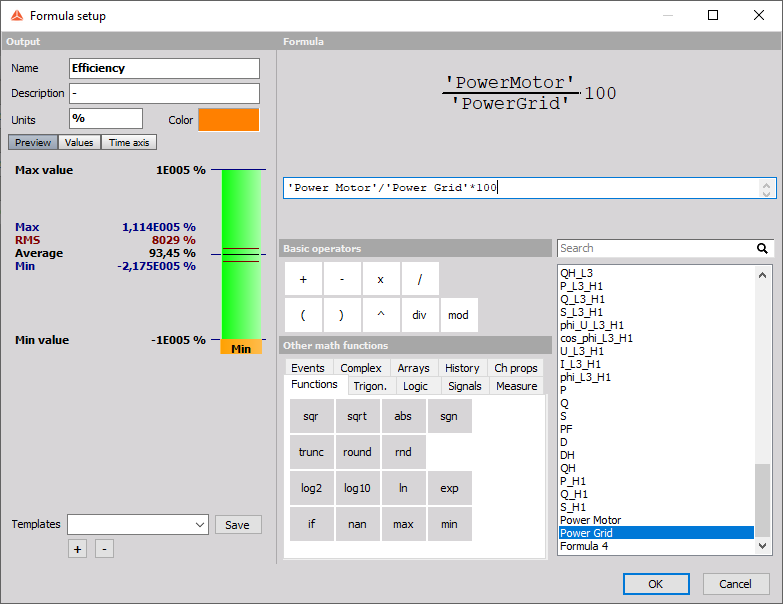Select QH_L3 channel in list

click(656, 274)
